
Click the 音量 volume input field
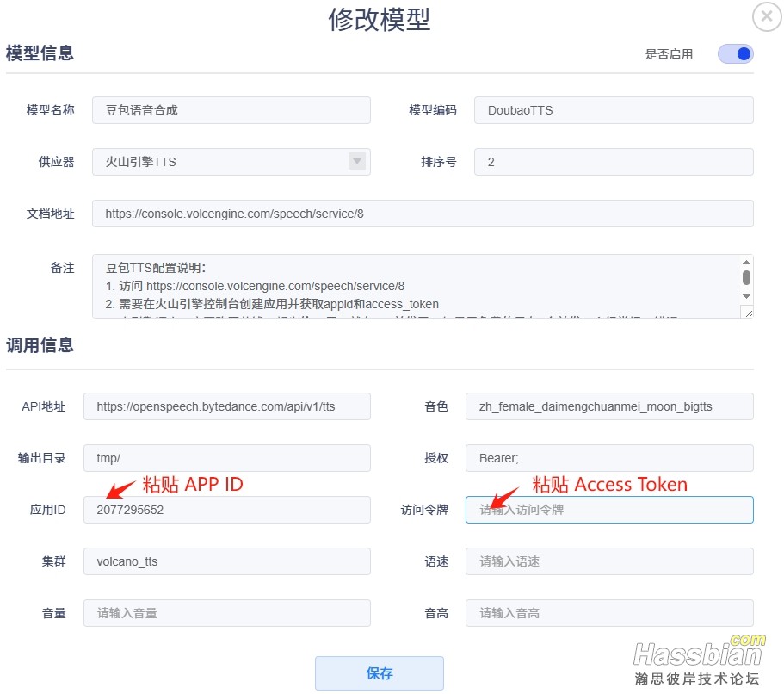(x=227, y=613)
